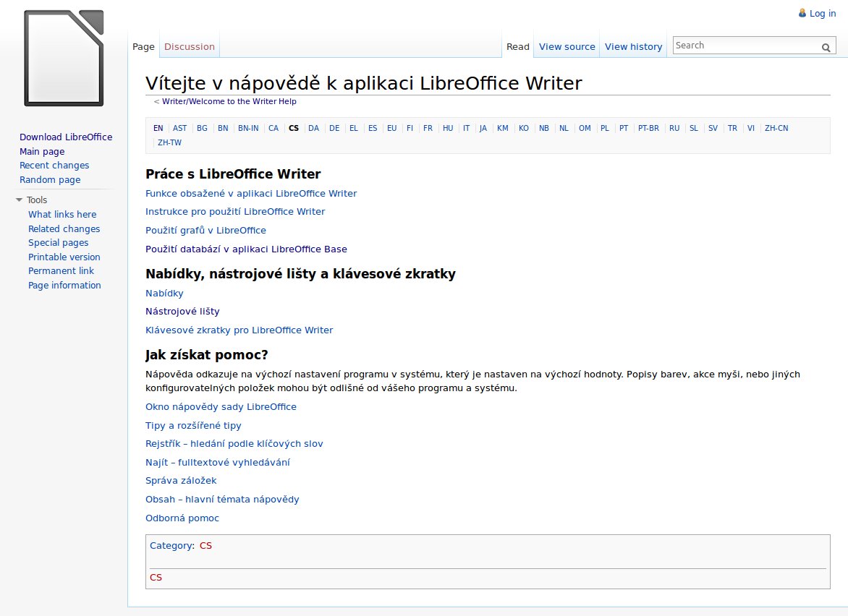Open Permanent link
848x616 pixels.
61,270
